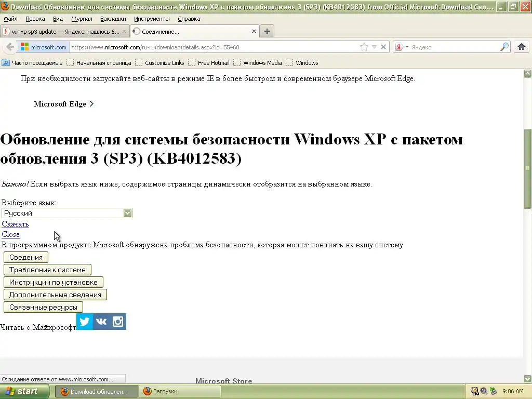Click the first system tray icon
Image resolution: width=532 pixels, height=399 pixels.
[475, 391]
